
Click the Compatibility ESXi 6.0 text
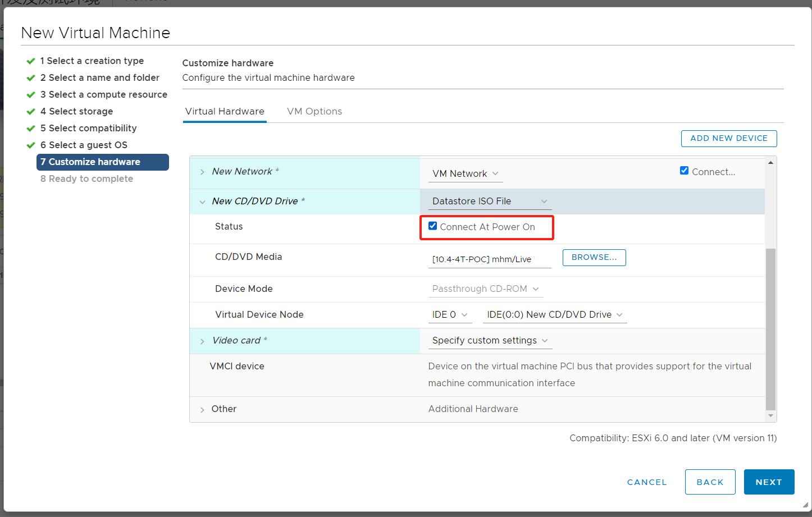[x=673, y=438]
